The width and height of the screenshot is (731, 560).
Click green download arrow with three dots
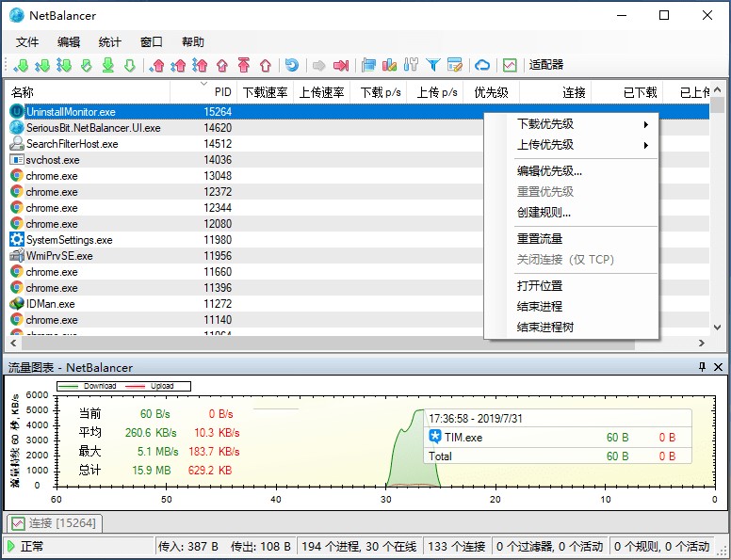pyautogui.click(x=64, y=65)
